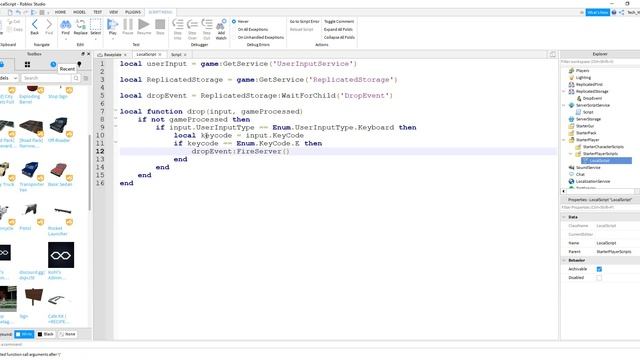The height and width of the screenshot is (360, 640).
Task: Click the Explorer filter workspace field
Action: (x=600, y=62)
